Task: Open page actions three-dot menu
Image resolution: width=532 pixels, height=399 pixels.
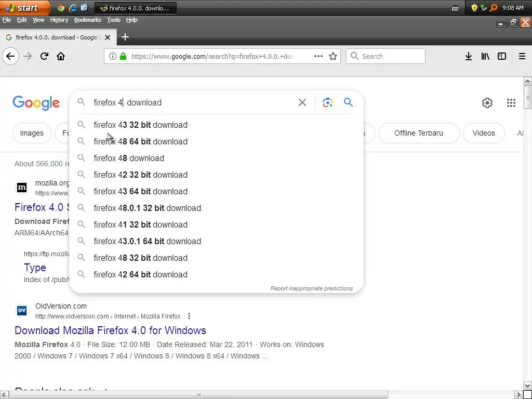Action: coord(318,56)
